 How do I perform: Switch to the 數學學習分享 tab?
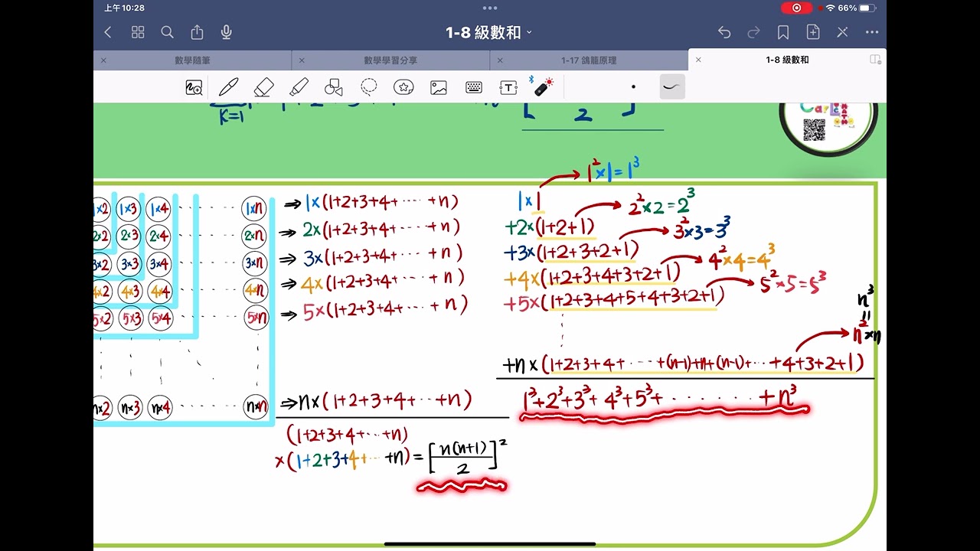tap(390, 60)
